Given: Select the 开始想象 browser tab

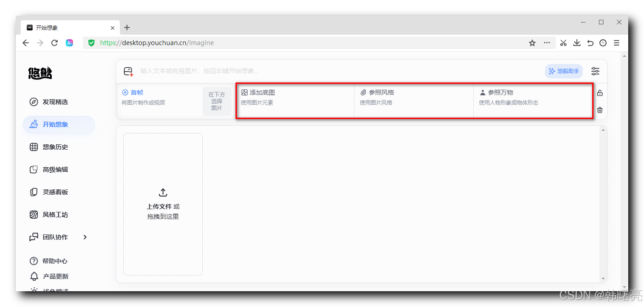Looking at the screenshot, I should point(70,28).
